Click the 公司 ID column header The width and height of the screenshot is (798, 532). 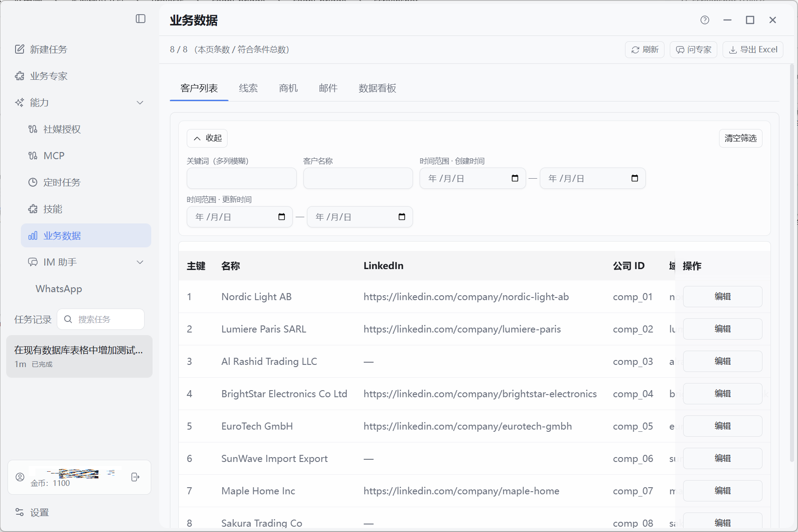pyautogui.click(x=629, y=266)
